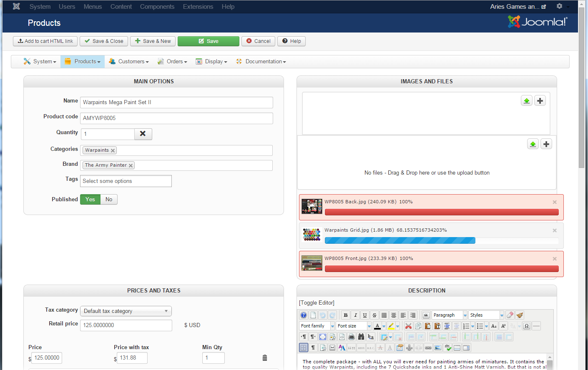Open the System menu in top bar
The height and width of the screenshot is (370, 588).
tap(40, 7)
